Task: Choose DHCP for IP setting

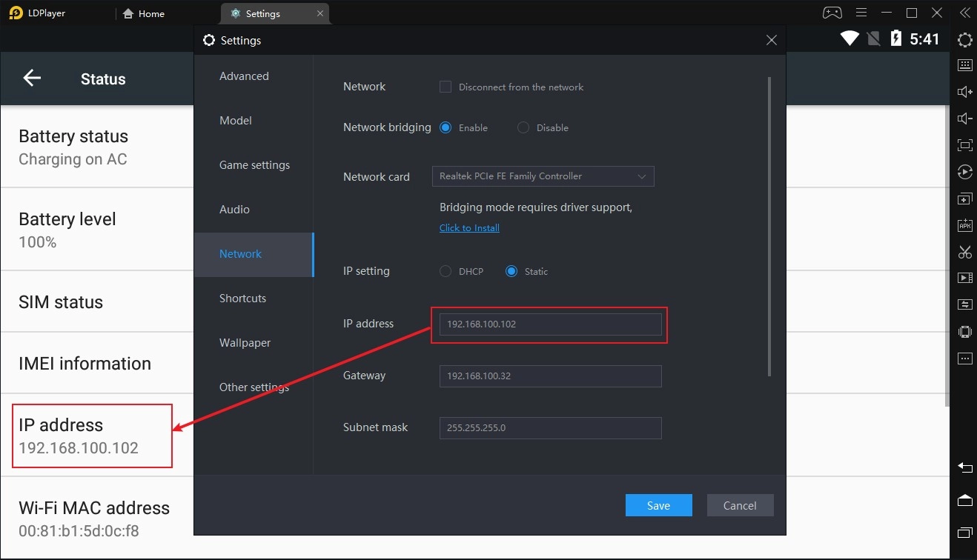Action: (x=446, y=271)
